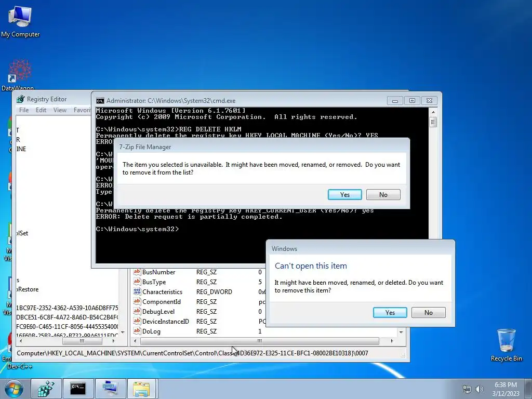Select the INE tree item

(21, 149)
